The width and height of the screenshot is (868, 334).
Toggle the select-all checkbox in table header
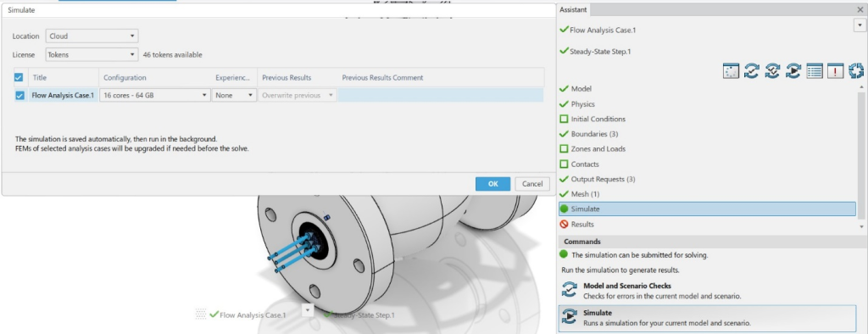pos(19,77)
